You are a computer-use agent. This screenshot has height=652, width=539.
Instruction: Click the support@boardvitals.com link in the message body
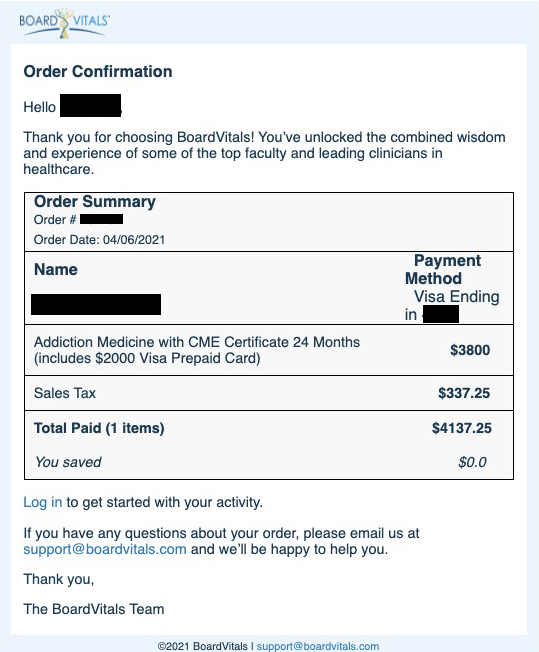[x=105, y=549]
